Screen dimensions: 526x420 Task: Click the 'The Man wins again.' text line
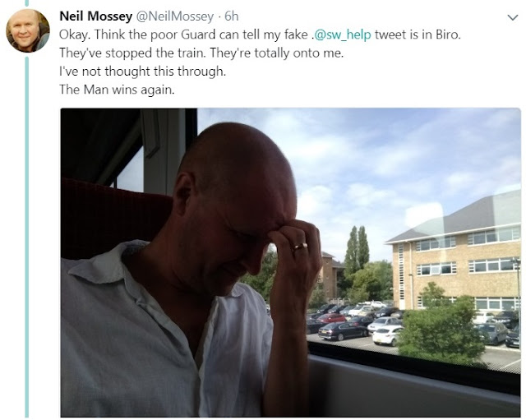pos(117,90)
